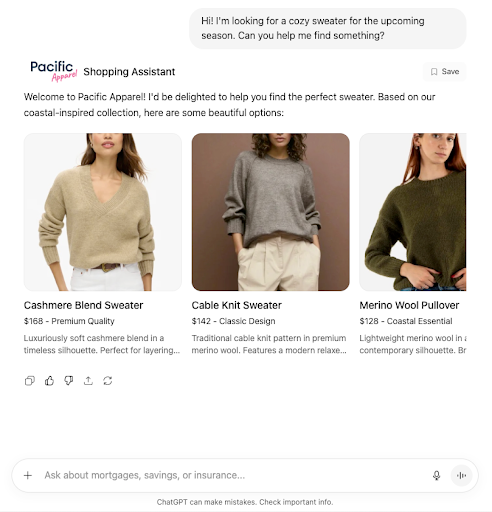492x512 pixels.
Task: Open the Cashmere Blend Sweater photo
Action: (x=103, y=212)
